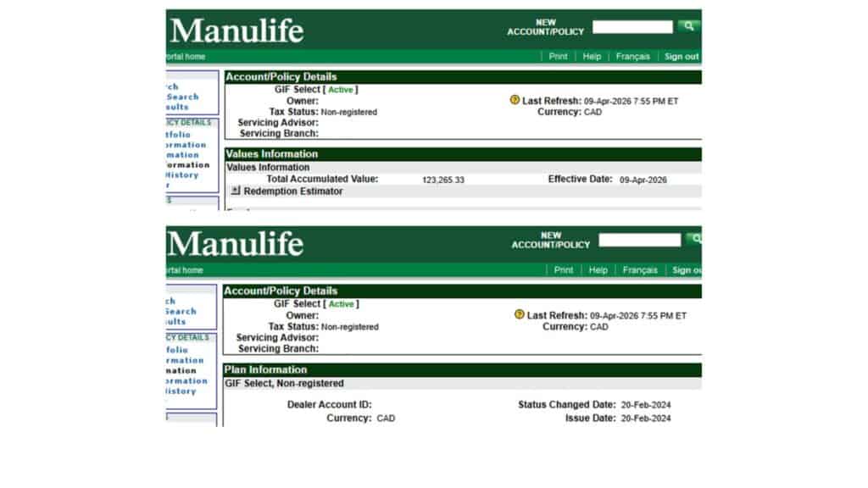
Task: Go to portal home in upper screenshot
Action: pyautogui.click(x=185, y=57)
